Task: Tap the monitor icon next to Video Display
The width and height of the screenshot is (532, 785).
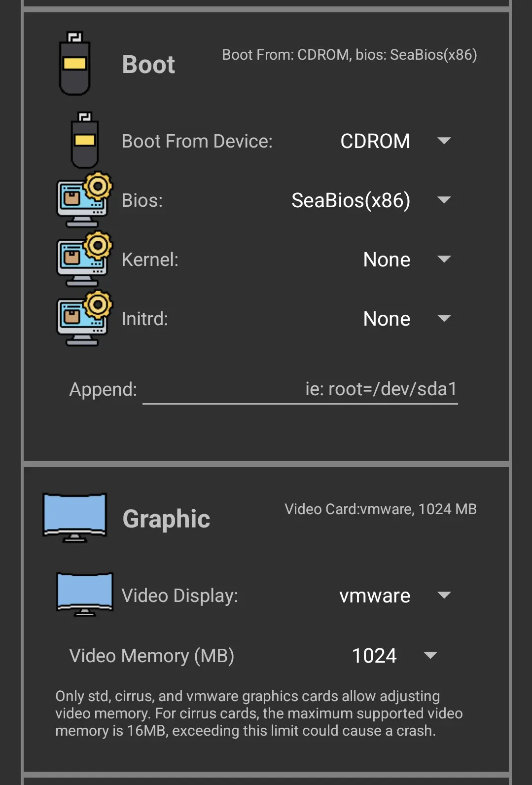Action: [85, 595]
